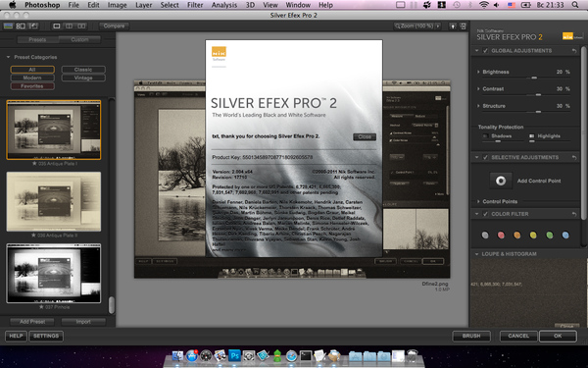Collapse Global Adjustments section
The width and height of the screenshot is (588, 368).
476,51
